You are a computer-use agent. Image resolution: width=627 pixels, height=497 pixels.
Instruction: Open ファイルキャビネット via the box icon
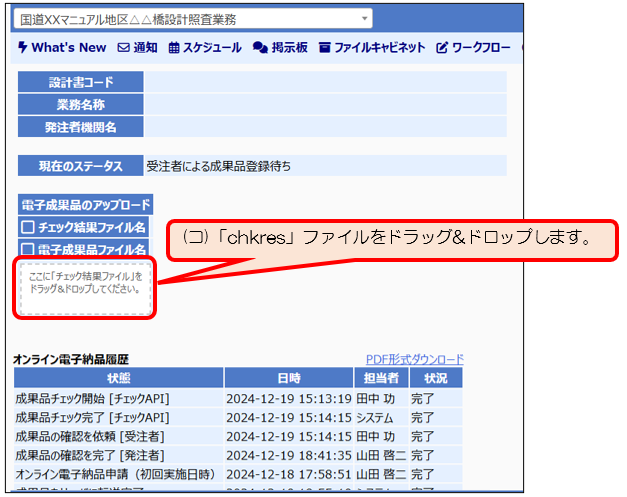[x=325, y=47]
